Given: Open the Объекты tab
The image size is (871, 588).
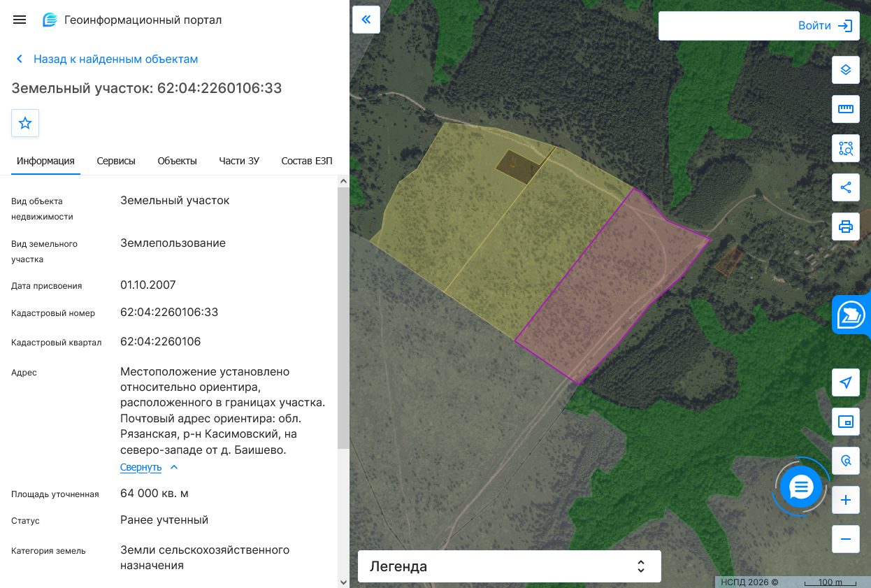Looking at the screenshot, I should pyautogui.click(x=178, y=161).
